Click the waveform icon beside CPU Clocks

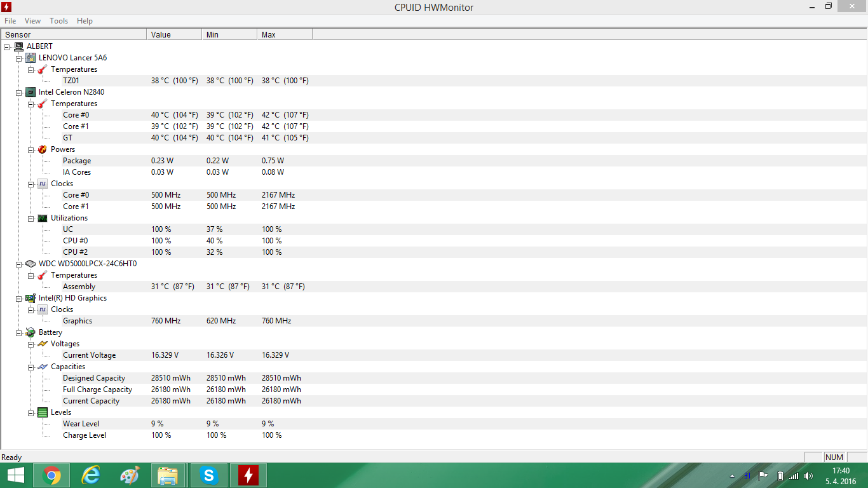tap(43, 184)
